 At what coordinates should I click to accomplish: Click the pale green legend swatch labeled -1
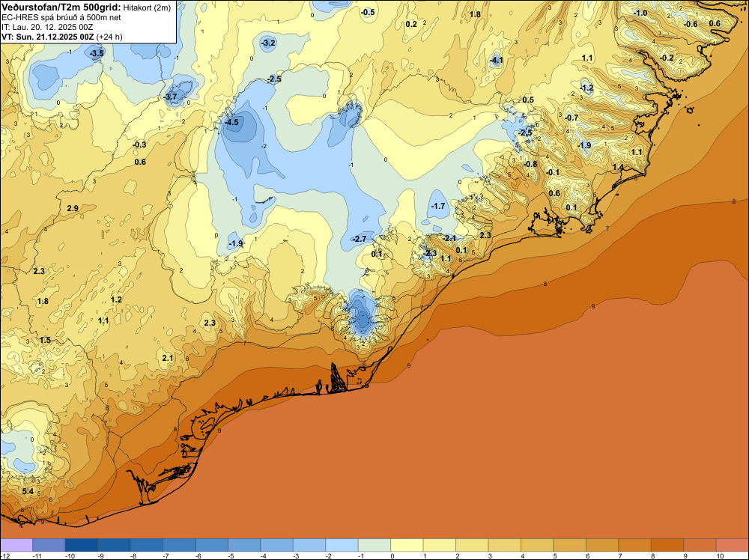[x=374, y=545]
